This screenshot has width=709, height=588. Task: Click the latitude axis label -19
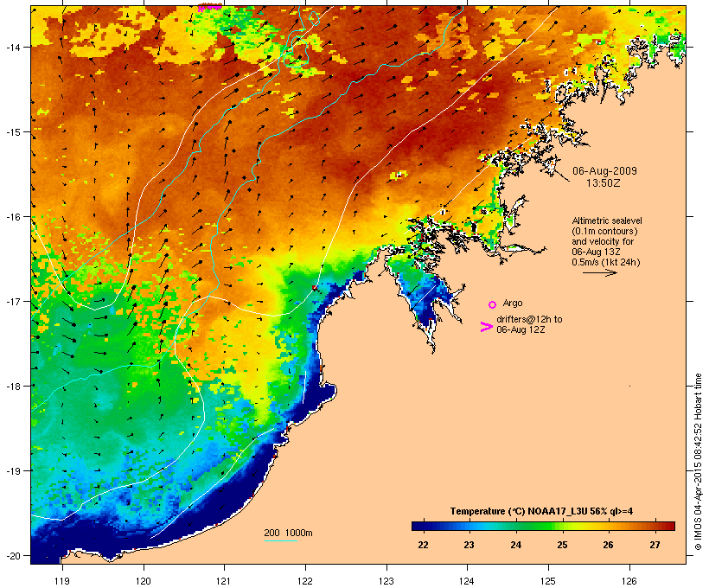[x=12, y=471]
